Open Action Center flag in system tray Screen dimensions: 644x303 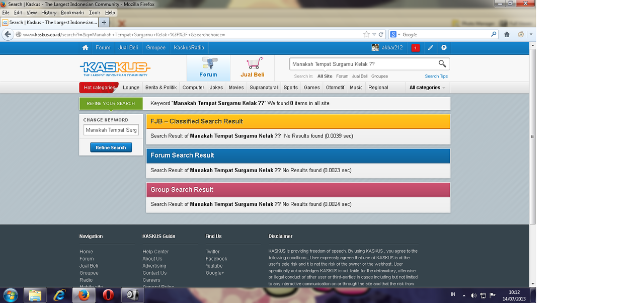(493, 295)
